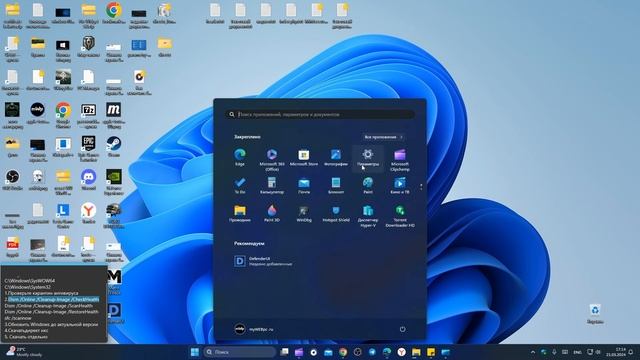The height and width of the screenshot is (360, 640).
Task: Open notifications bell in system tray
Action: click(631, 352)
